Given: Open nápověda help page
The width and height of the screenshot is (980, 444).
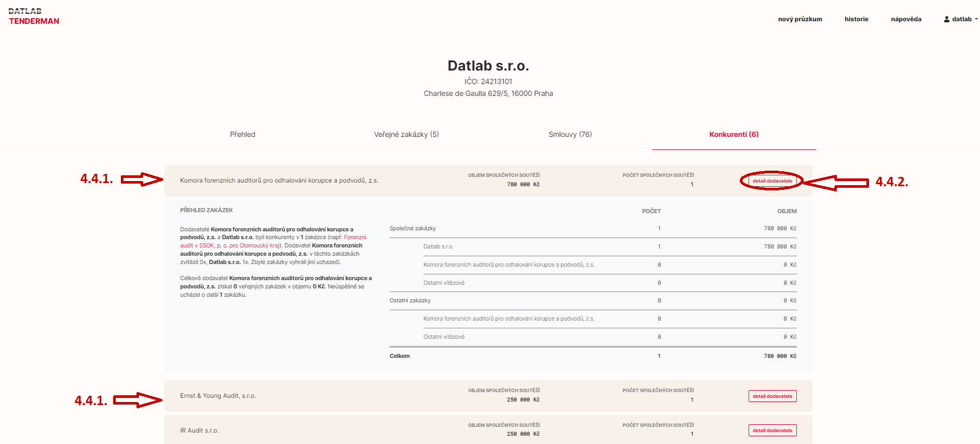Looking at the screenshot, I should (x=906, y=19).
